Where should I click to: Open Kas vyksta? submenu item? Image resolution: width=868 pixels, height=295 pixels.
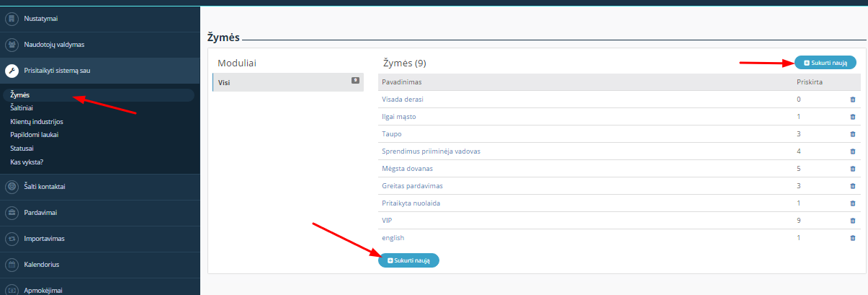click(27, 161)
